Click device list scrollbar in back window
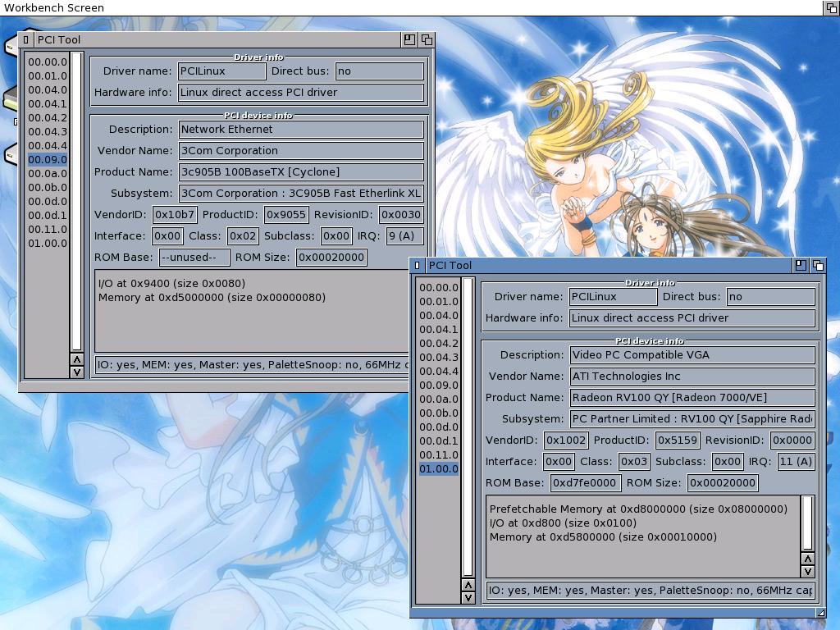Screen dimensions: 840x630 [x=76, y=202]
